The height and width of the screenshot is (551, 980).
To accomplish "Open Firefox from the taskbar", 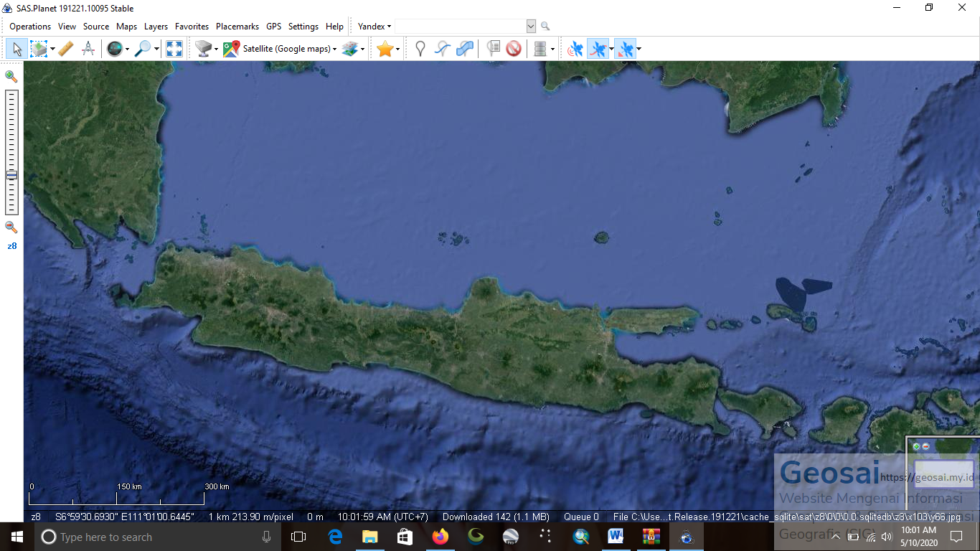I will click(x=440, y=537).
